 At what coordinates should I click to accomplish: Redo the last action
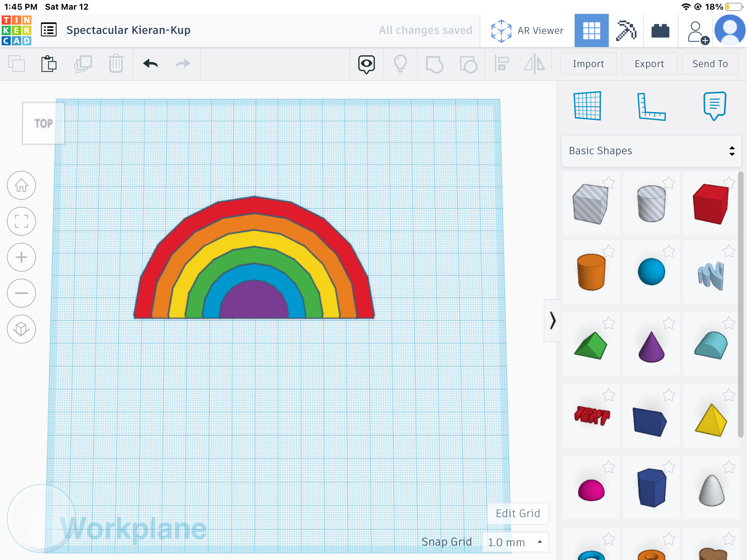point(182,64)
